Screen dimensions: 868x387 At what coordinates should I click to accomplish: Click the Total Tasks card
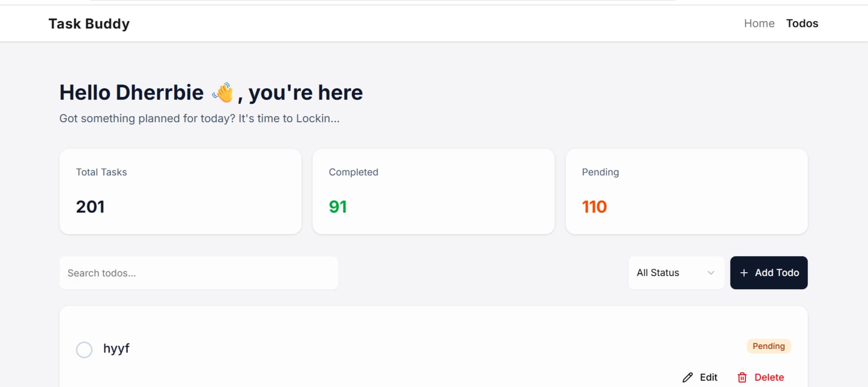pos(180,191)
